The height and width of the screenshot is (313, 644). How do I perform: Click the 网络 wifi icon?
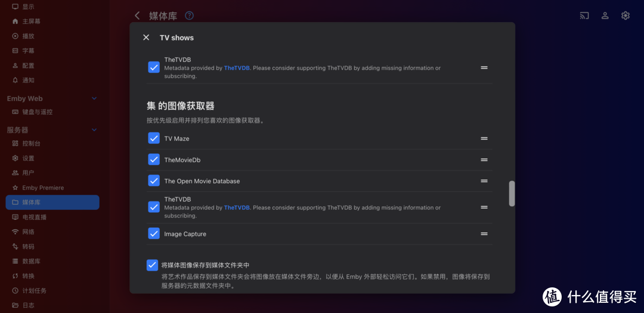click(x=15, y=232)
